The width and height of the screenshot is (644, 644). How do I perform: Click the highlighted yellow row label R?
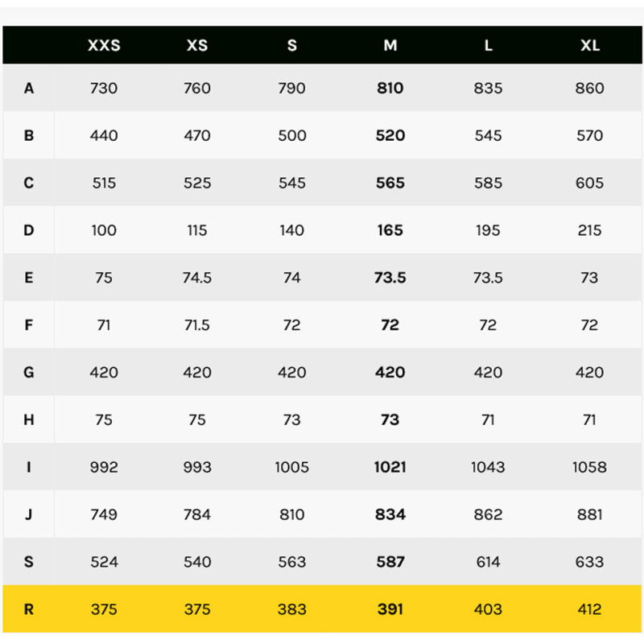29,609
